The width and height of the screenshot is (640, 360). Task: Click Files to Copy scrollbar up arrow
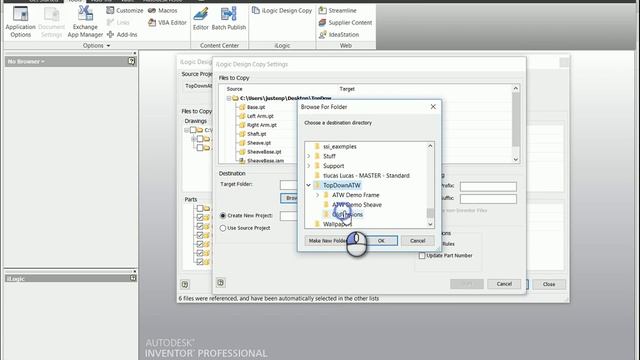tap(516, 88)
